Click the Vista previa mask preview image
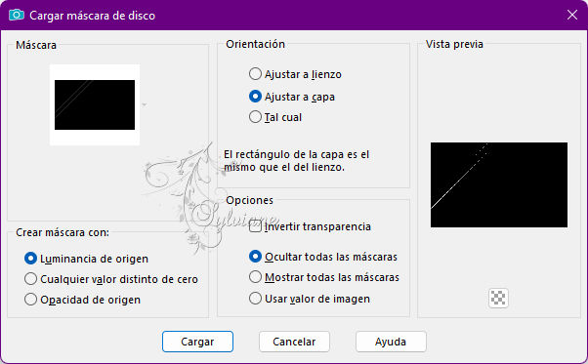This screenshot has height=364, width=588. (x=499, y=184)
